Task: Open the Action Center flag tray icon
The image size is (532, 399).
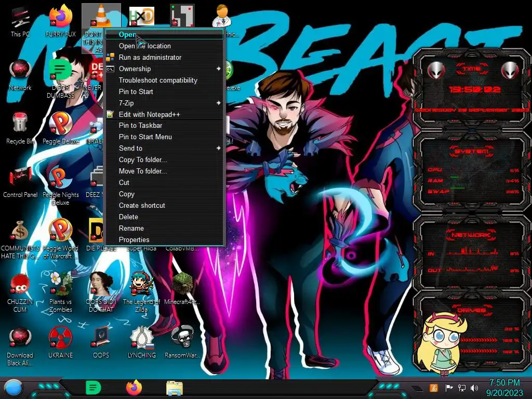Action: click(449, 388)
